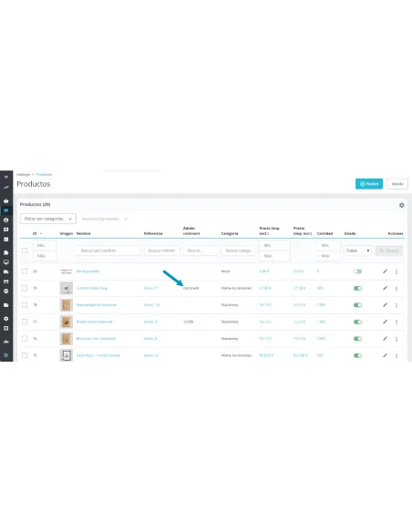This screenshot has width=412, height=532.
Task: Open Modules from the sidebar puzzle icon
Action: coord(6,252)
